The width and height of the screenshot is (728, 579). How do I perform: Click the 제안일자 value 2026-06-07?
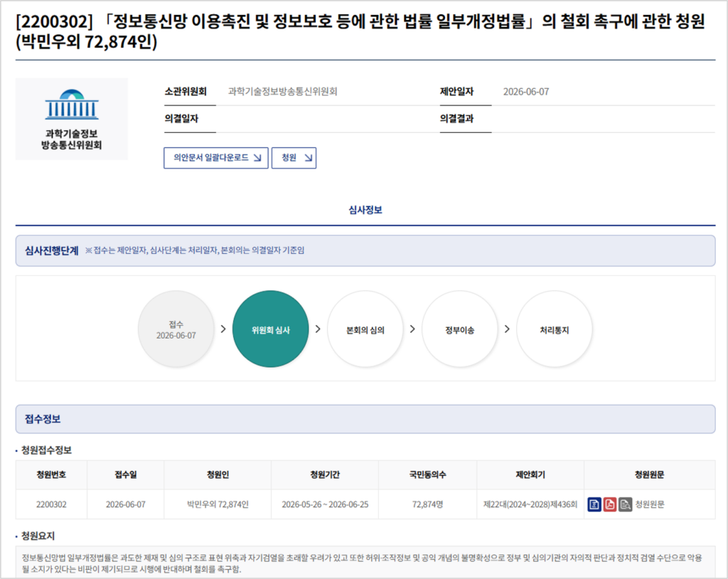tap(526, 92)
